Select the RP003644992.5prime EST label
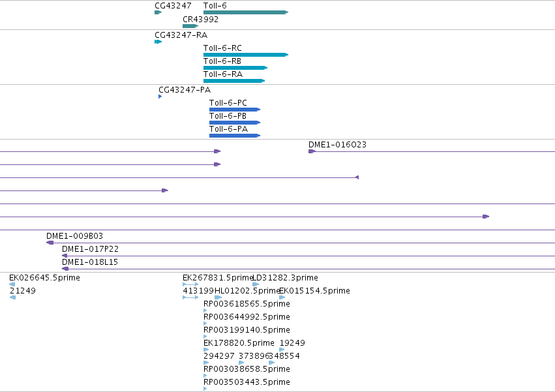The height and width of the screenshot is (392, 555). tap(247, 317)
